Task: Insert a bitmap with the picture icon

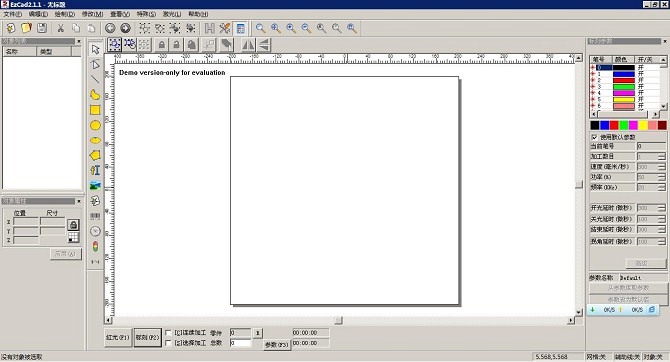Action: pos(95,185)
